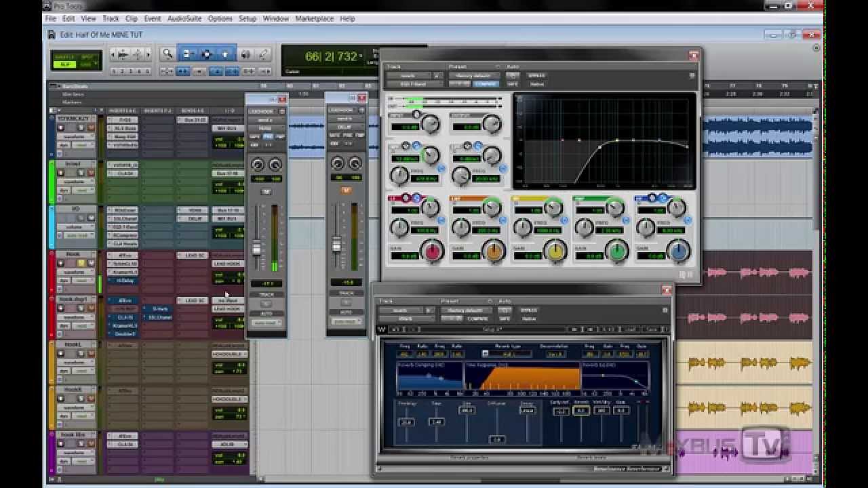Toggle BYPASS on the RVerb plug-in
The image size is (868, 488).
click(x=529, y=310)
